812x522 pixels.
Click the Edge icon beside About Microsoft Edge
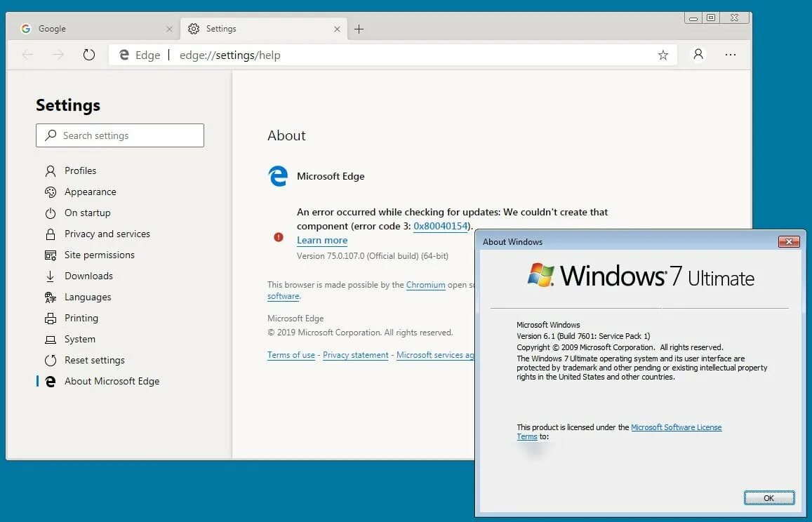[x=51, y=382]
